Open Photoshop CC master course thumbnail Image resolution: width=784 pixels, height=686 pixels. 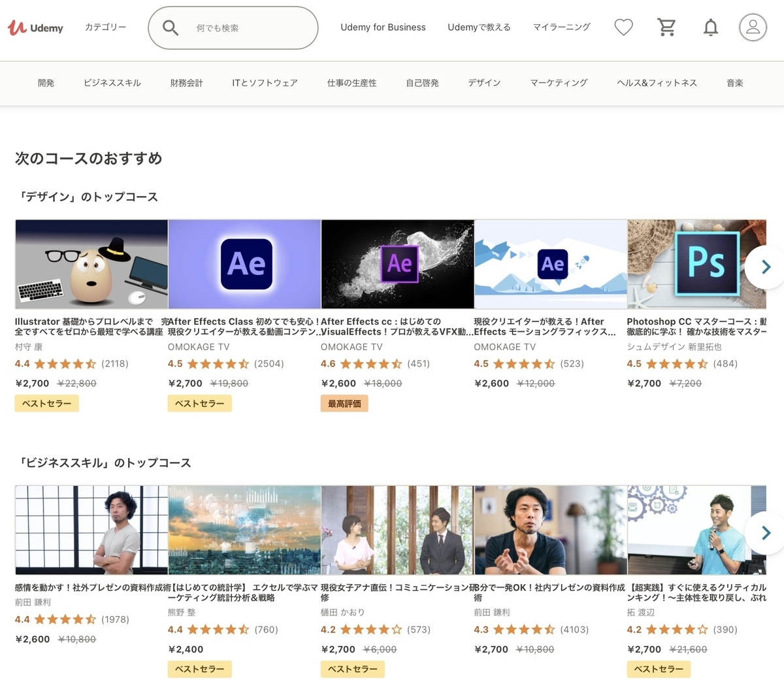(696, 264)
